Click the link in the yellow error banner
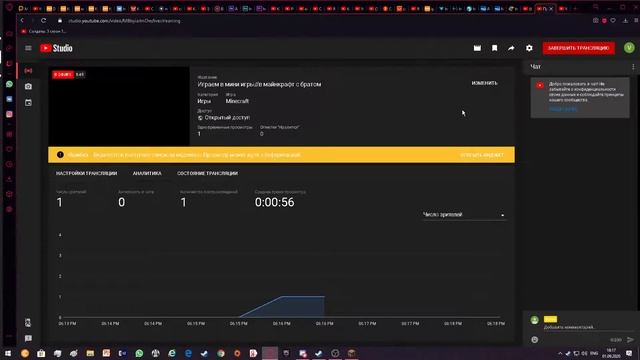 [x=482, y=155]
